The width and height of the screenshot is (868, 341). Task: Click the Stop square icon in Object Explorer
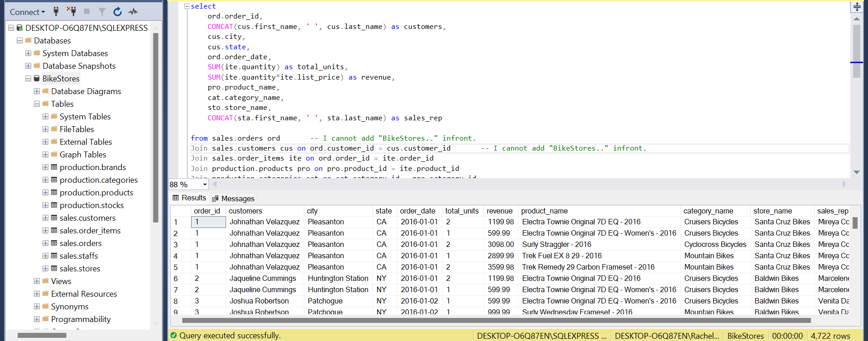coord(87,12)
